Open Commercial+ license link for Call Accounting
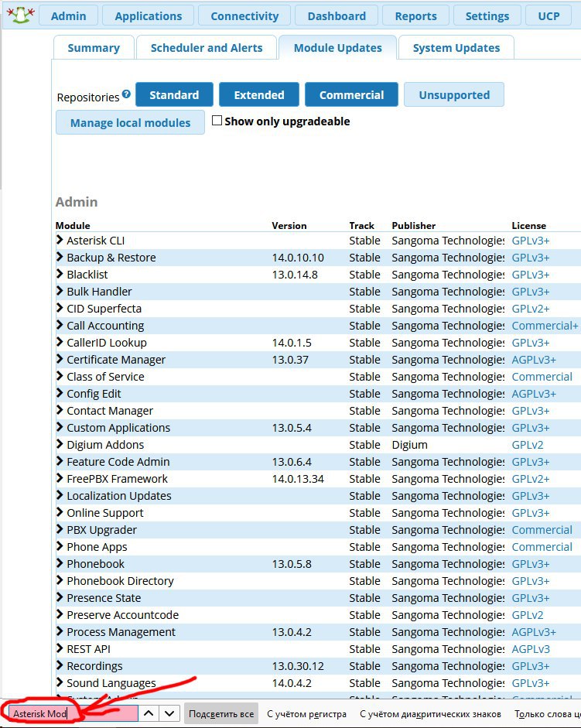Screen dimensions: 581x728 pyautogui.click(x=545, y=326)
